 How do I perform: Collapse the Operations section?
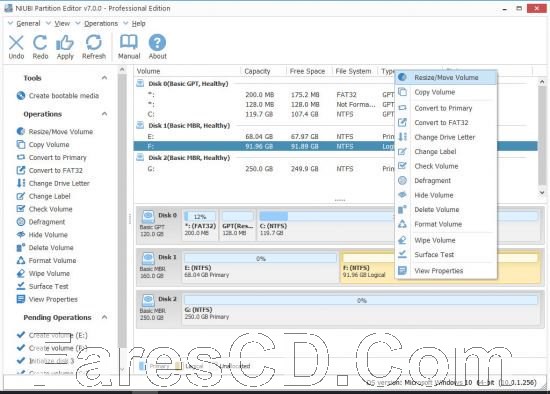(104, 114)
